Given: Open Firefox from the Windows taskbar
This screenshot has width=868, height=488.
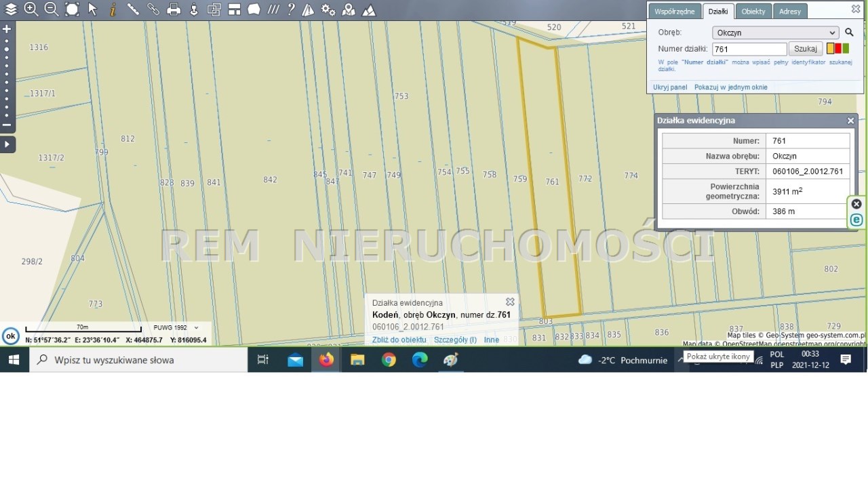Looking at the screenshot, I should pos(327,360).
